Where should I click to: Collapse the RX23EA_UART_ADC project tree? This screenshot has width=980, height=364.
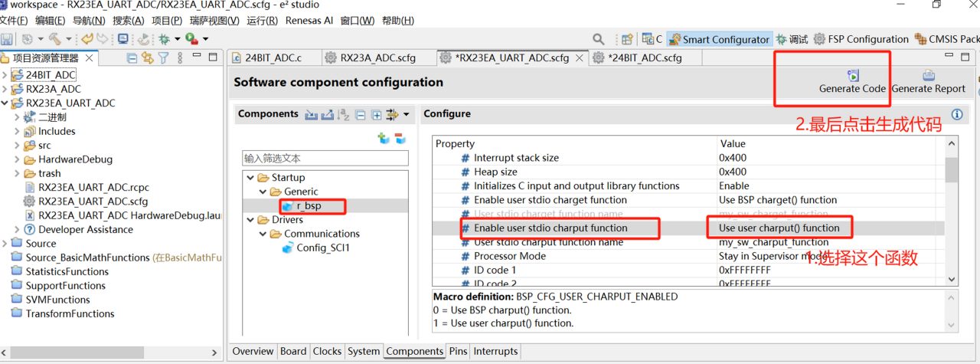coord(6,103)
